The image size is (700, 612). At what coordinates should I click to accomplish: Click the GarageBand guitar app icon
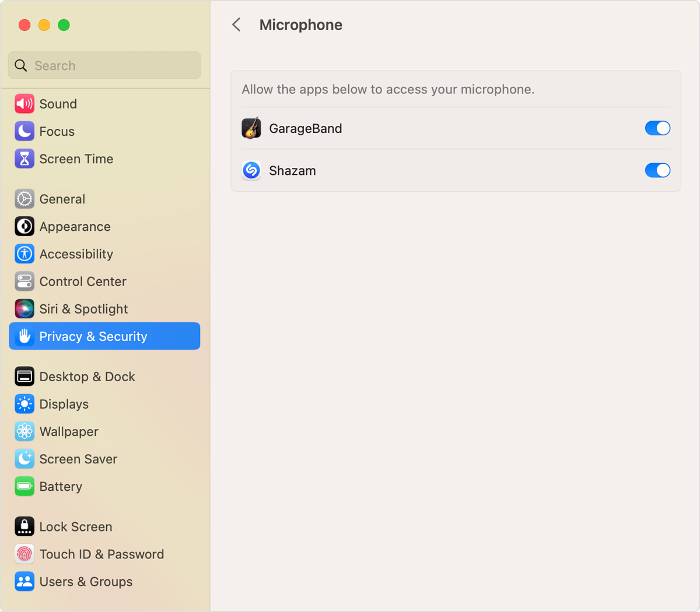[x=251, y=128]
